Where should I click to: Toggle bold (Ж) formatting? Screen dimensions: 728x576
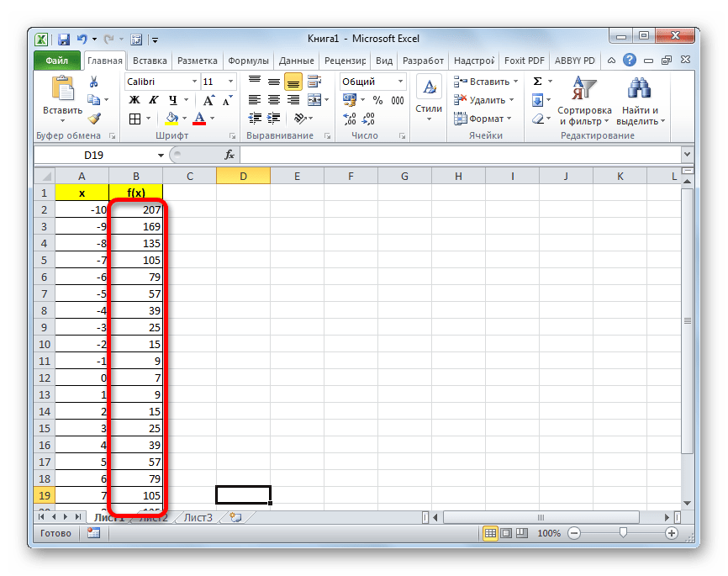point(135,100)
